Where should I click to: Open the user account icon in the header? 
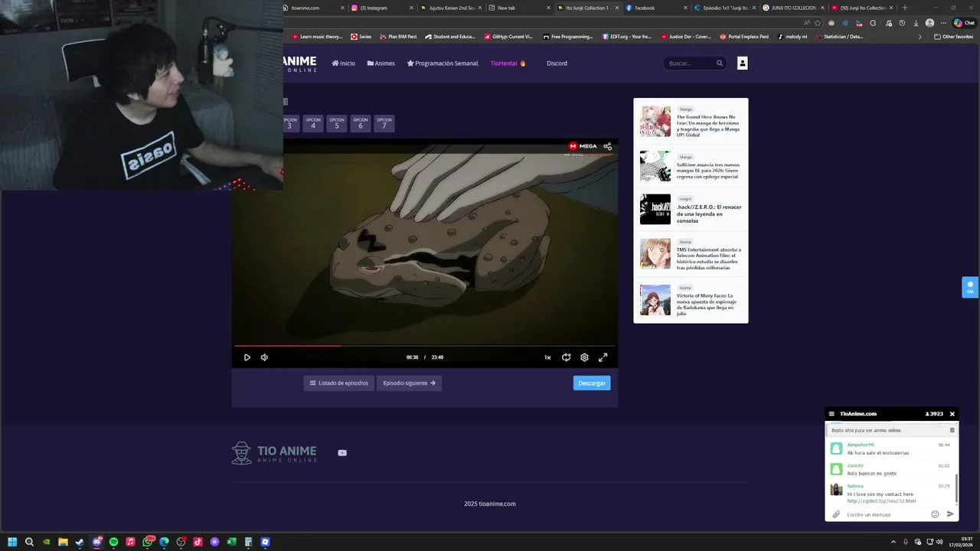(742, 64)
